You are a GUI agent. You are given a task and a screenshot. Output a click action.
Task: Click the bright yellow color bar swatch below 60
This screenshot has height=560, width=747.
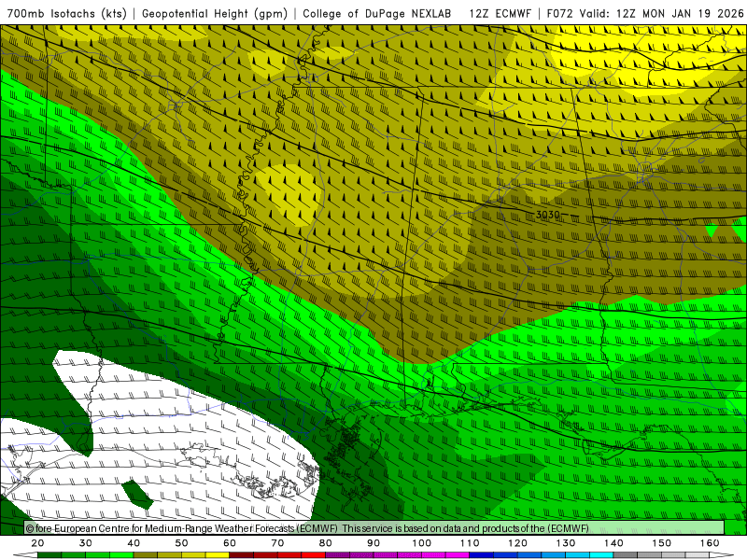click(x=218, y=555)
